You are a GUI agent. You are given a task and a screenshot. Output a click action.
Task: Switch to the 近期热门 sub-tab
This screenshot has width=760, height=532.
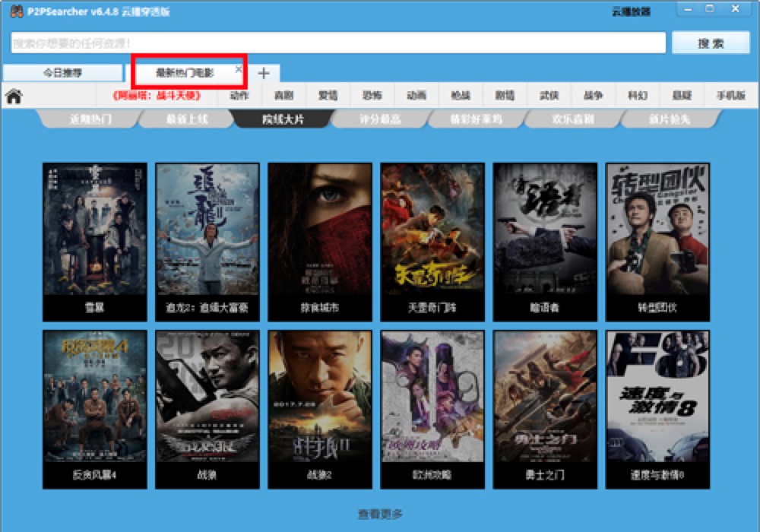coord(90,119)
